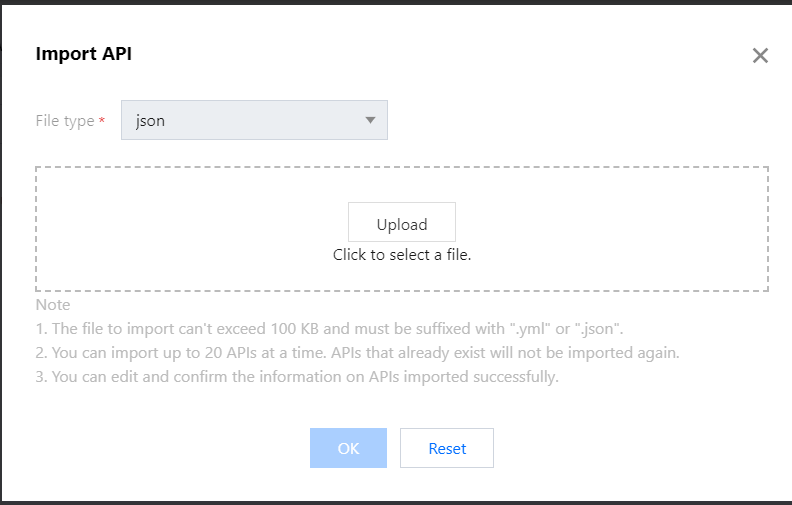Click the red required asterisk

pyautogui.click(x=102, y=121)
